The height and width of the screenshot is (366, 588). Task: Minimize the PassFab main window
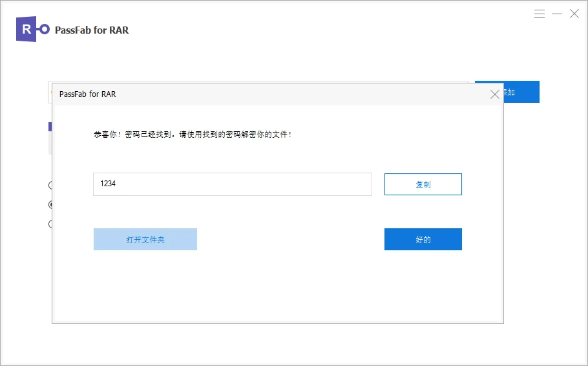tap(557, 14)
